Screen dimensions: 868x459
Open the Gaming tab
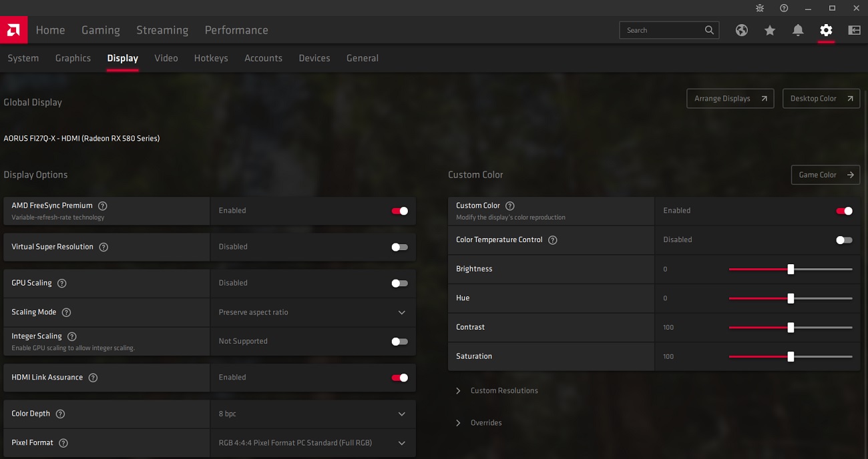(x=101, y=30)
